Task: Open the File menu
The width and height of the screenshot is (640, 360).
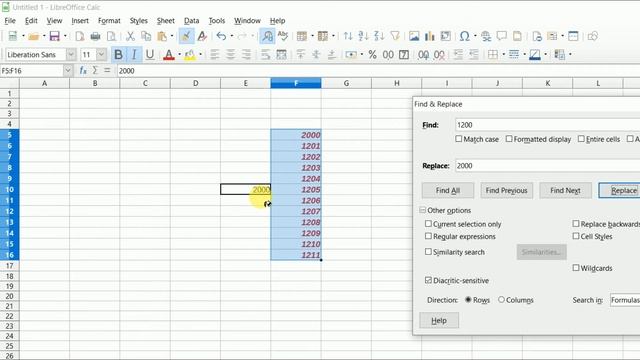Action: click(x=10, y=20)
